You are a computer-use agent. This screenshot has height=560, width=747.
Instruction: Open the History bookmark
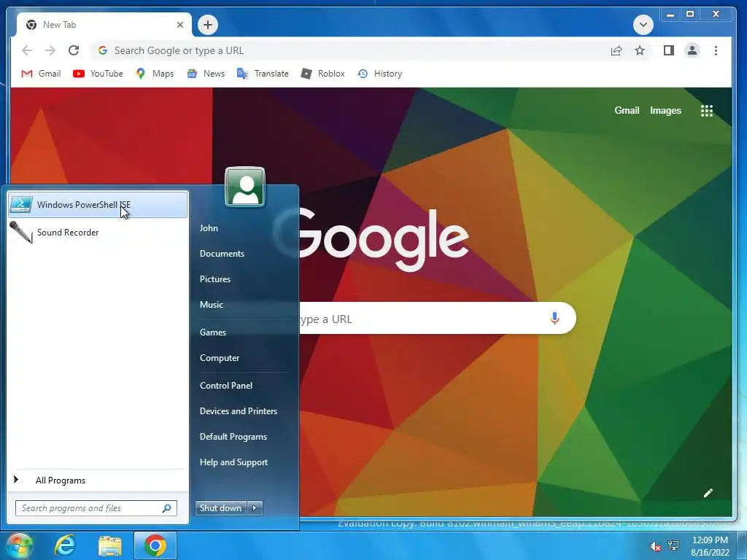380,74
